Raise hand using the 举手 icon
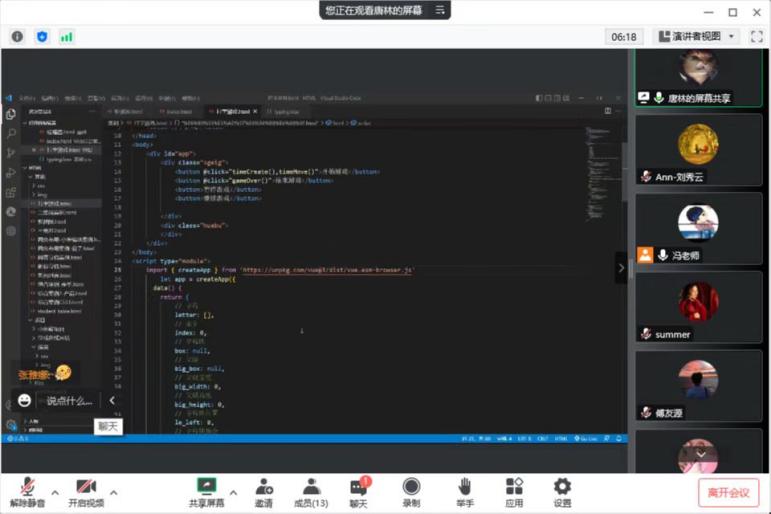The image size is (771, 514). coord(465,491)
